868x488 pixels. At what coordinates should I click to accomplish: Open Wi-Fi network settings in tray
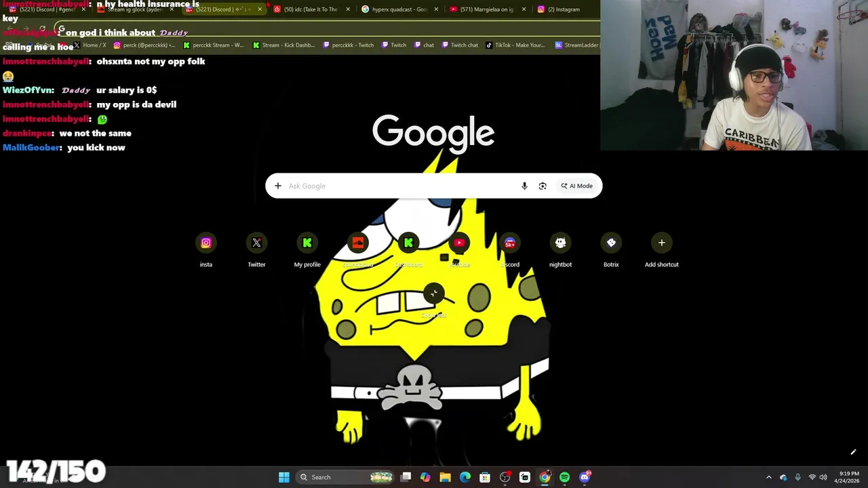812,477
